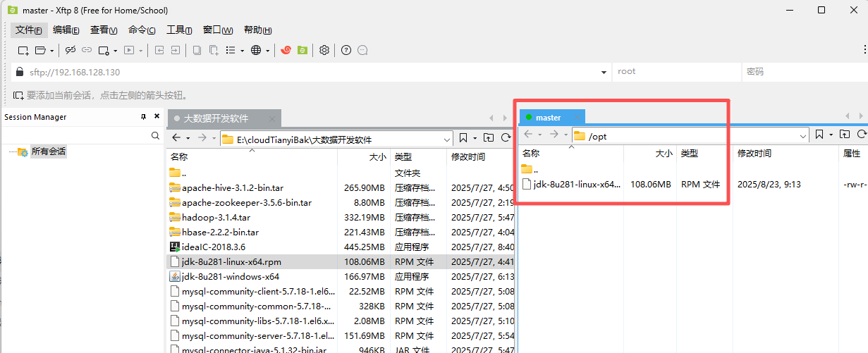Open the bookmark icon in the local pane
Screen dimensions: 868x353
tap(463, 138)
